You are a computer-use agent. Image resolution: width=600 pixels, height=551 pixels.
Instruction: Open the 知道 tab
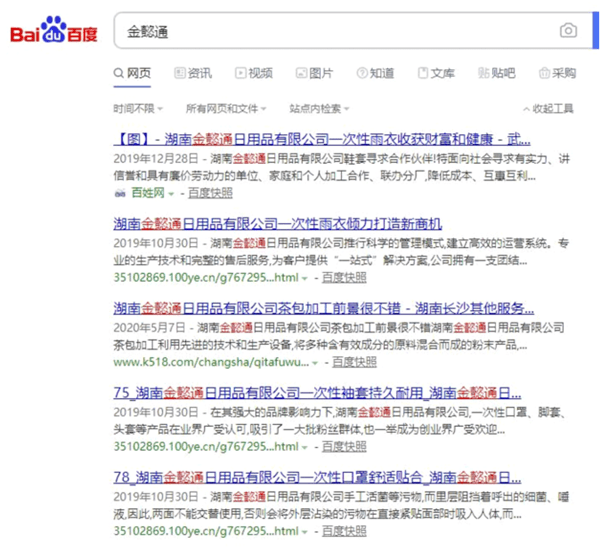coord(375,73)
